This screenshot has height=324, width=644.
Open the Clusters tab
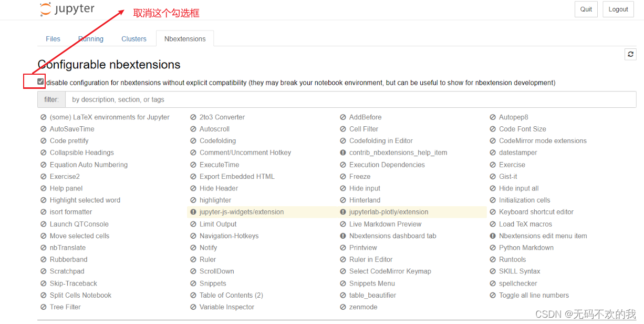(x=134, y=39)
